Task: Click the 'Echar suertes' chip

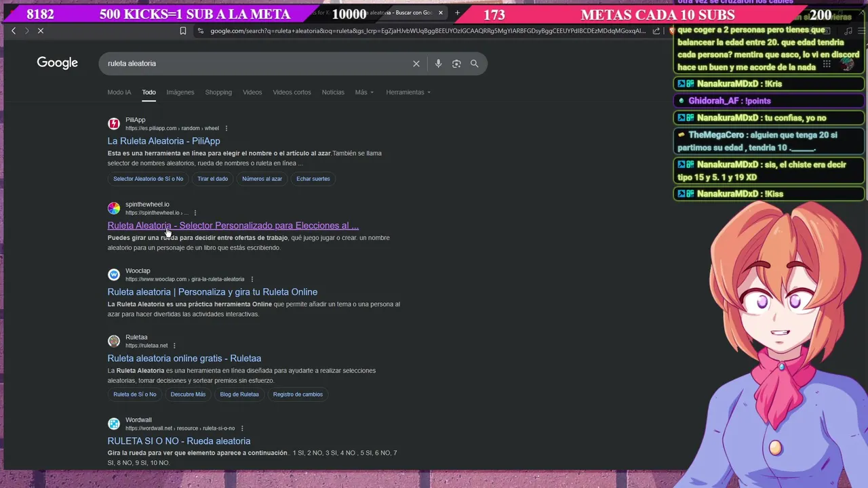Action: [313, 179]
